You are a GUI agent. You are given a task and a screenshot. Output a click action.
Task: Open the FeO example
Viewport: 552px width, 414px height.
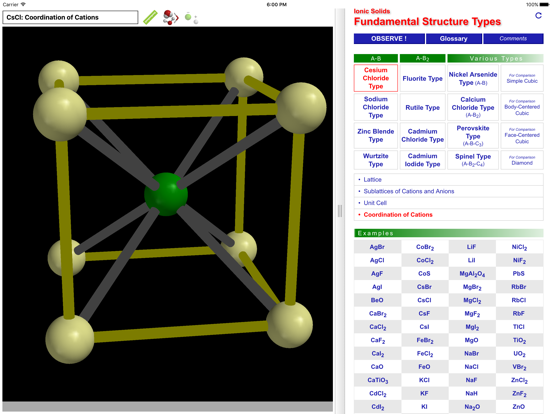tap(425, 367)
